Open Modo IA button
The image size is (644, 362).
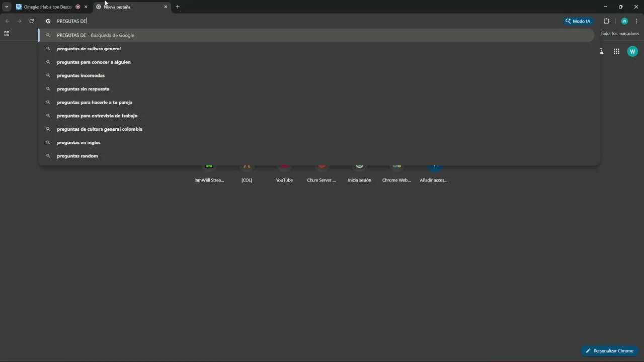[578, 21]
